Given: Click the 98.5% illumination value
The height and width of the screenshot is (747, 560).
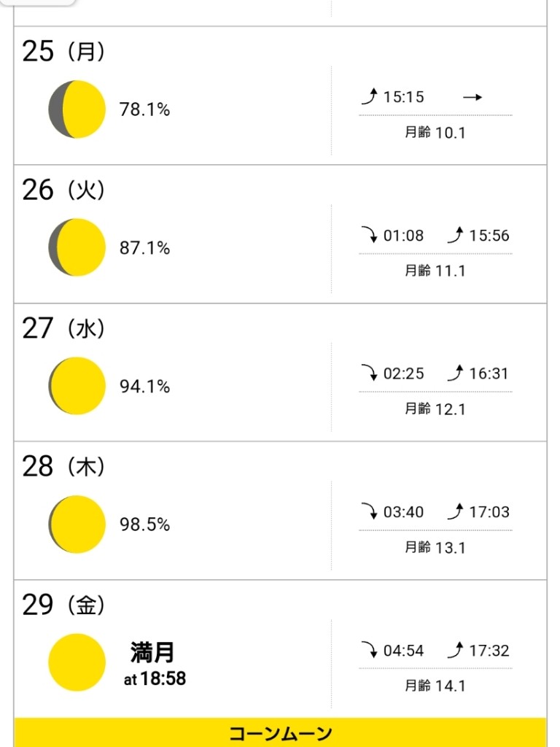Looking at the screenshot, I should [x=145, y=525].
